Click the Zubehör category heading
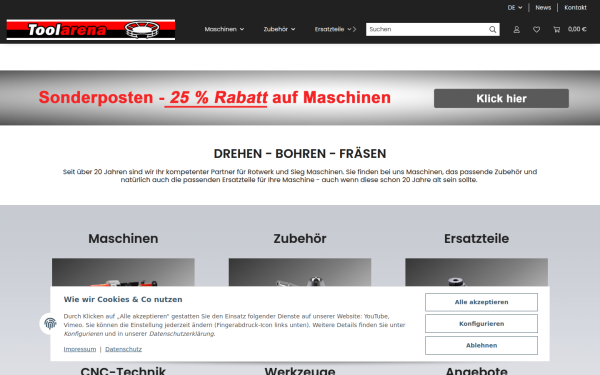Image resolution: width=600 pixels, height=375 pixels. pos(300,238)
